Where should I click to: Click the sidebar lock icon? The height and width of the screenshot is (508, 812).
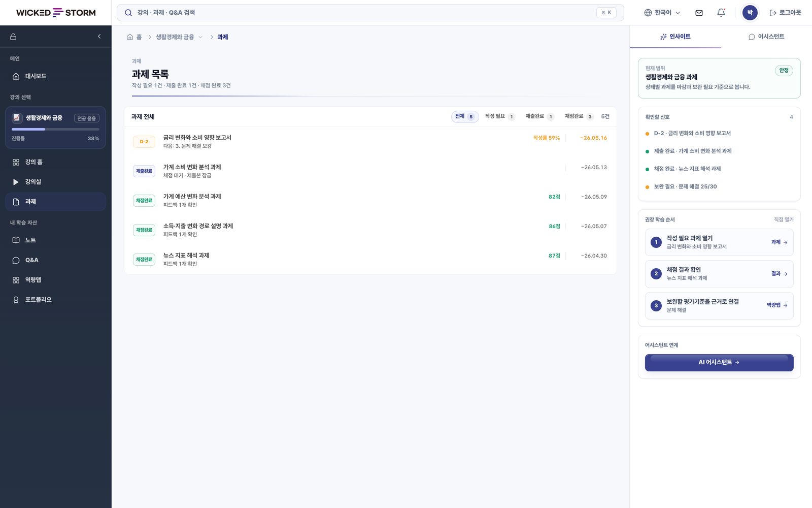pyautogui.click(x=13, y=37)
